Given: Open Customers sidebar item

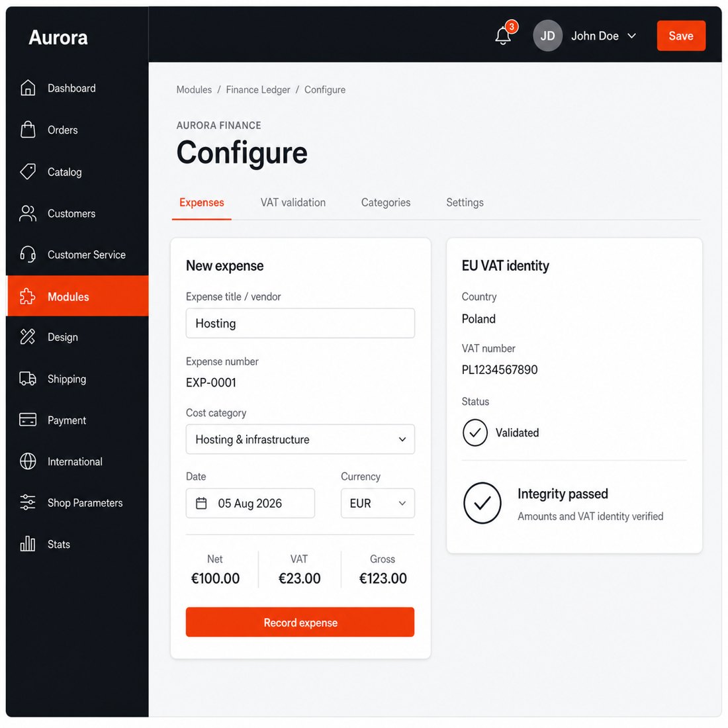Looking at the screenshot, I should 77,214.
